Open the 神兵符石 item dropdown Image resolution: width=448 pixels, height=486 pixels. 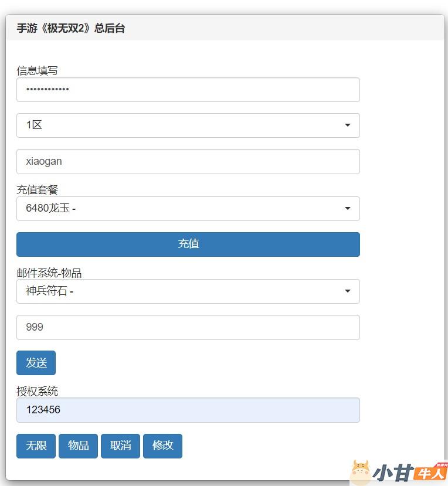click(188, 291)
